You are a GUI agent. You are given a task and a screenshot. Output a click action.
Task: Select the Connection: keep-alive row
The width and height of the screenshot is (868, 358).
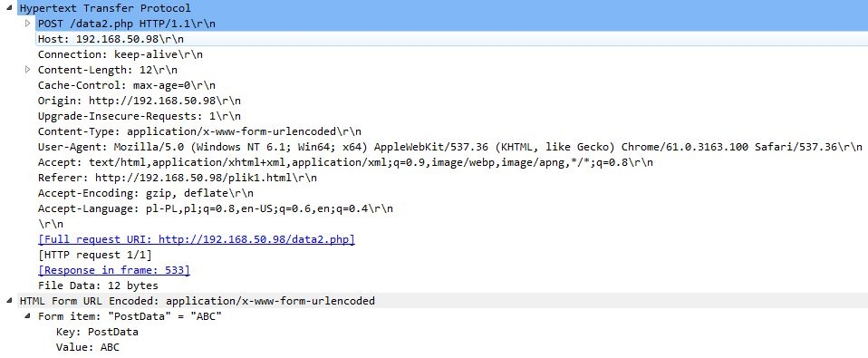point(121,54)
